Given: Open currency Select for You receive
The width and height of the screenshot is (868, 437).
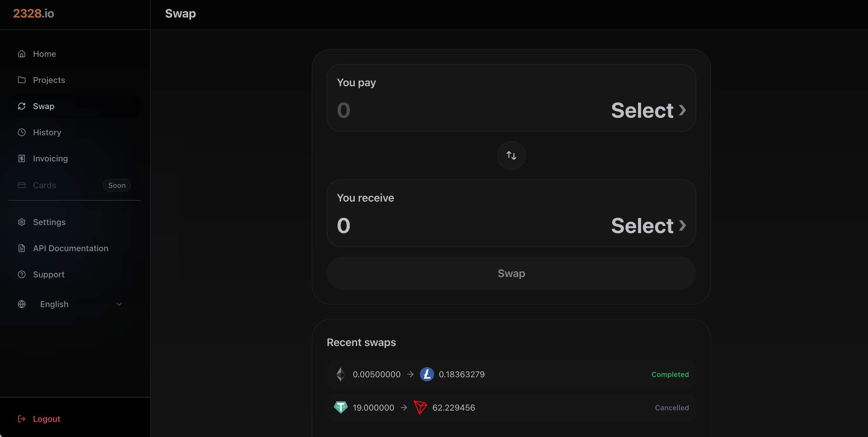Looking at the screenshot, I should pos(648,225).
